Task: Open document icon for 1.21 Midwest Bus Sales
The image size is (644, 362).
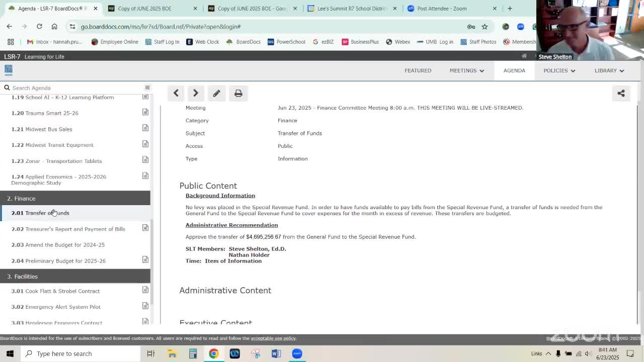Action: point(145,128)
